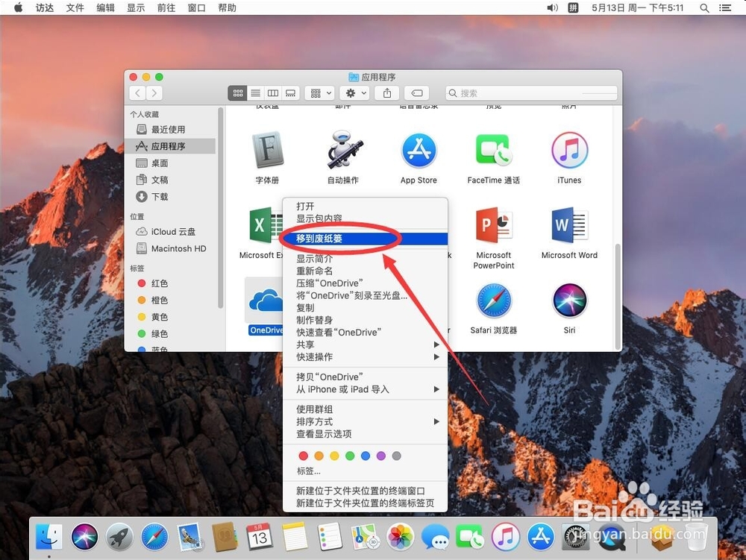The width and height of the screenshot is (746, 560).
Task: Click the Finder icon in the Dock
Action: [x=49, y=537]
